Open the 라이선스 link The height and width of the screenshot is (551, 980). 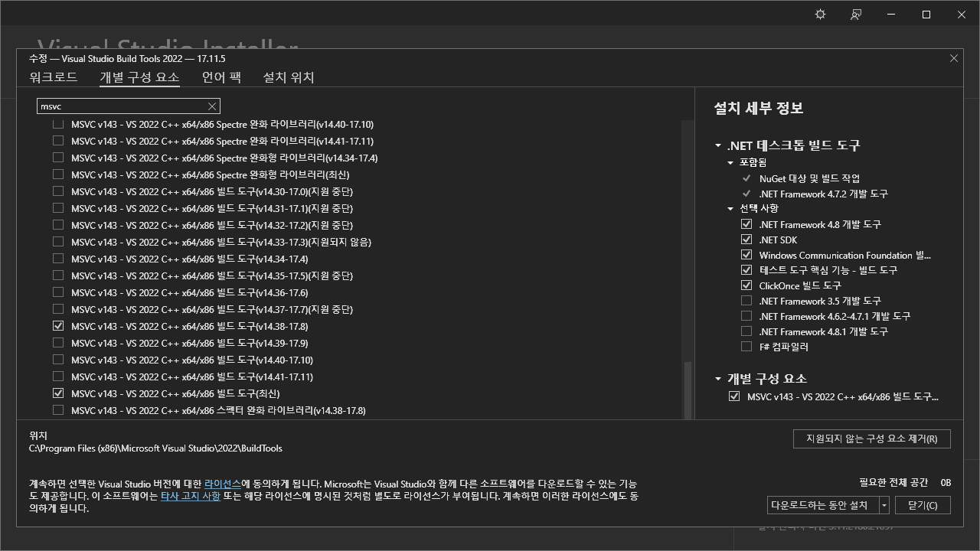[223, 484]
